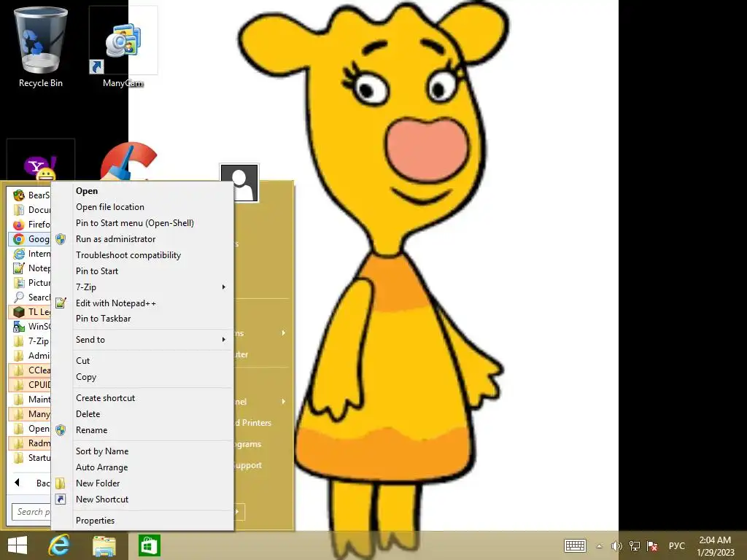
Task: Expand the Send to submenu
Action: (223, 340)
